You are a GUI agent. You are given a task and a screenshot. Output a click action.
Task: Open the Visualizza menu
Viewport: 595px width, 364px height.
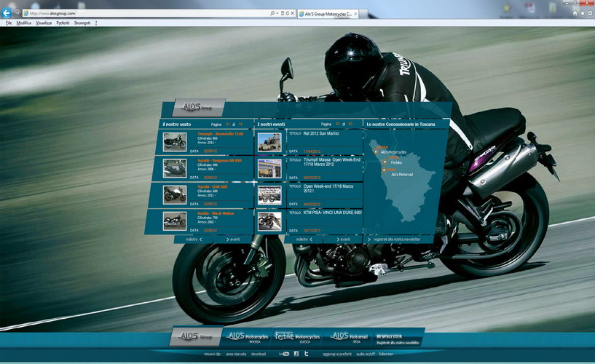coord(44,23)
